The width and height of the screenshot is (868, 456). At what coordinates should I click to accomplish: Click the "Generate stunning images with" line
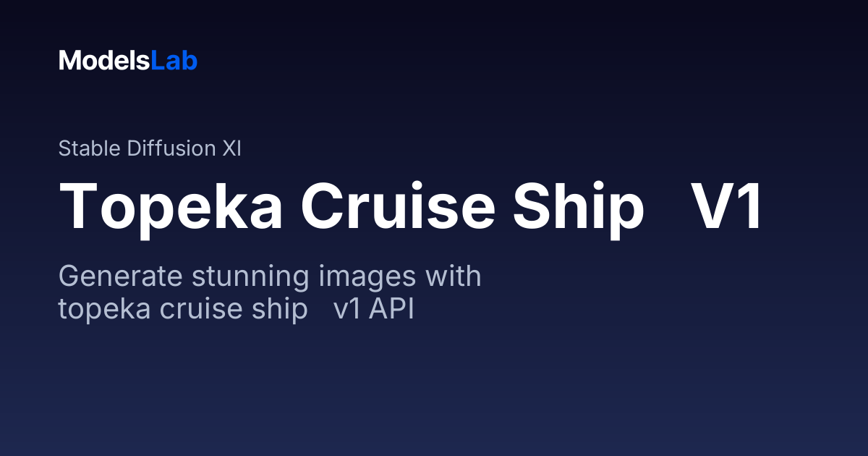[x=270, y=277]
